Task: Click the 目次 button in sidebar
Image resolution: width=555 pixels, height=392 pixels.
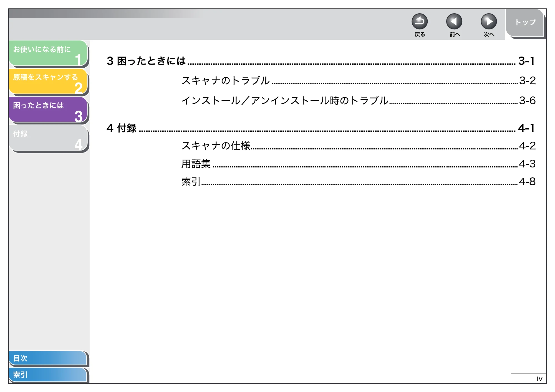Action: click(48, 358)
